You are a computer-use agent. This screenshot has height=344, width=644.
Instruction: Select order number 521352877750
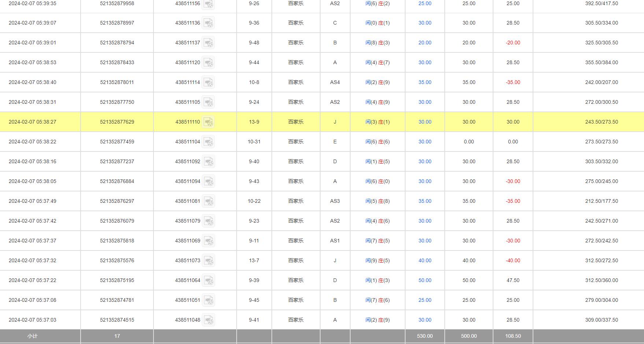[117, 102]
